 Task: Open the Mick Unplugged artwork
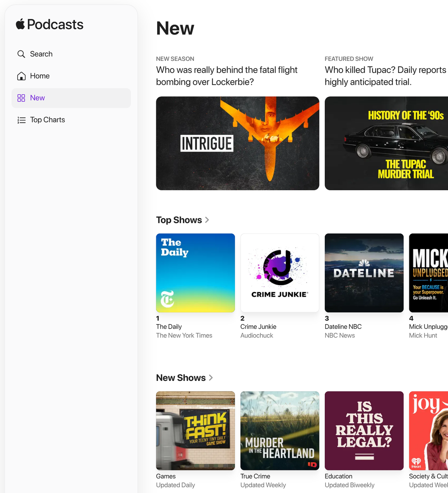coord(429,273)
